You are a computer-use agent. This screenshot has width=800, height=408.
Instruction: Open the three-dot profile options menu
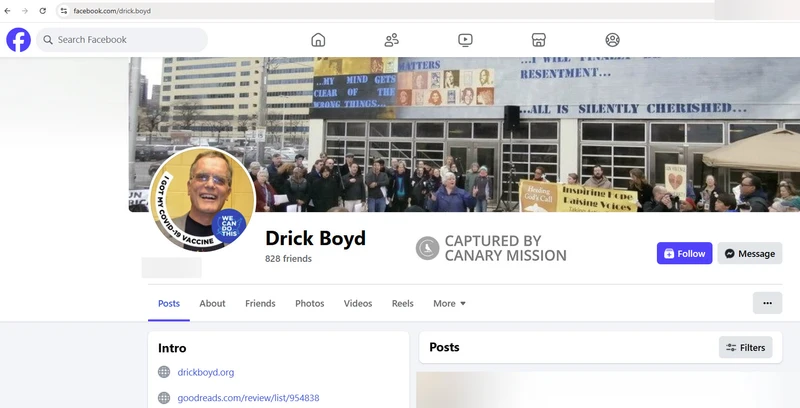tap(767, 303)
